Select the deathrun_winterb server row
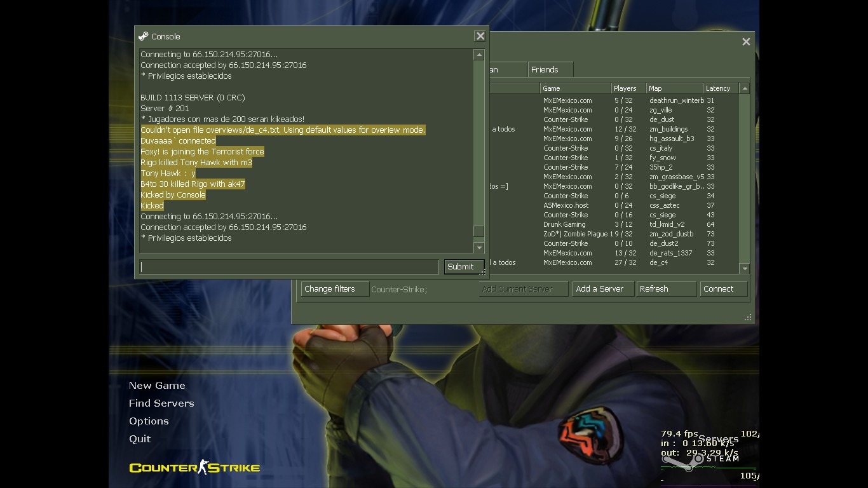Screen dimensions: 868x488 pos(613,100)
